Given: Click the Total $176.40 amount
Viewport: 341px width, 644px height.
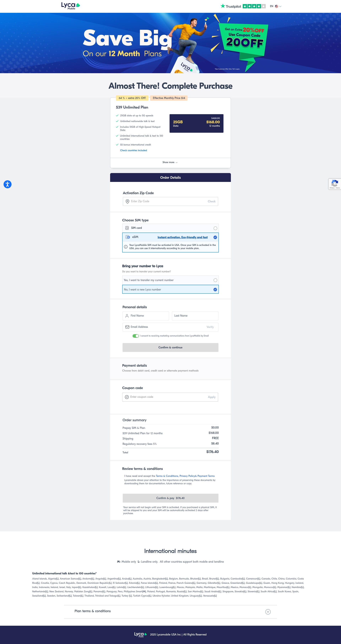Looking at the screenshot, I should click(x=212, y=452).
